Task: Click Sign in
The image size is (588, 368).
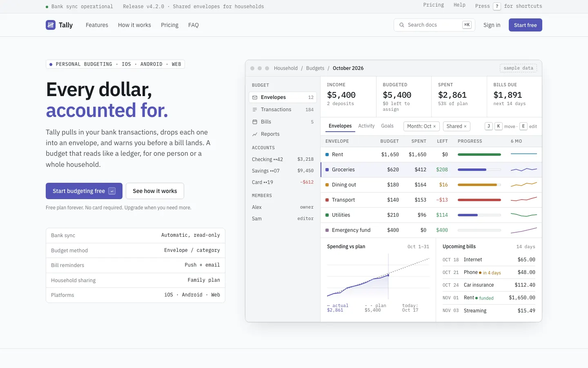Action: click(x=492, y=25)
